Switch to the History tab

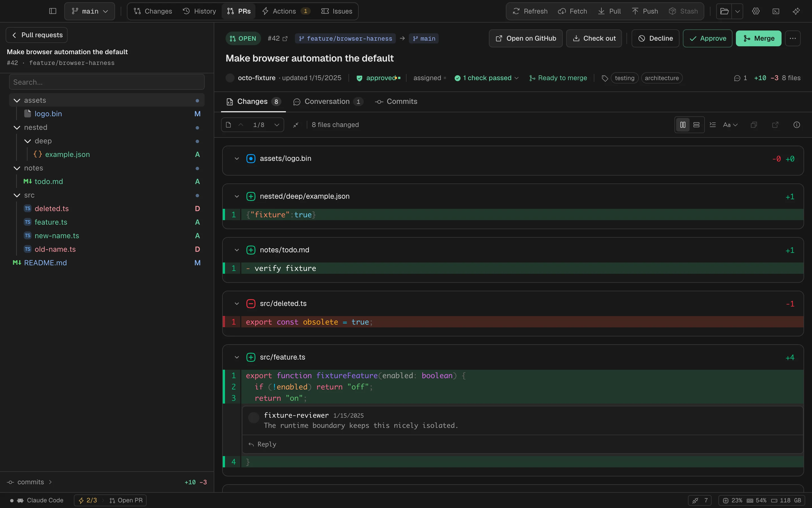tap(199, 11)
